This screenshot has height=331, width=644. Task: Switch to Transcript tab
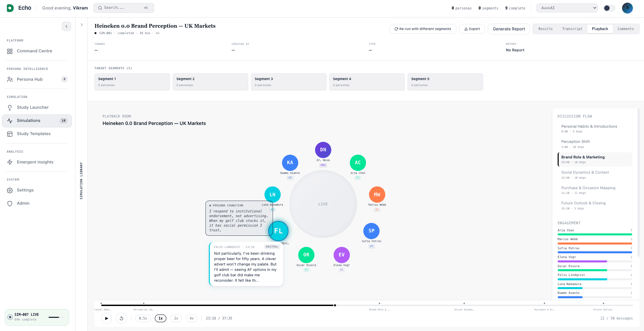[572, 29]
